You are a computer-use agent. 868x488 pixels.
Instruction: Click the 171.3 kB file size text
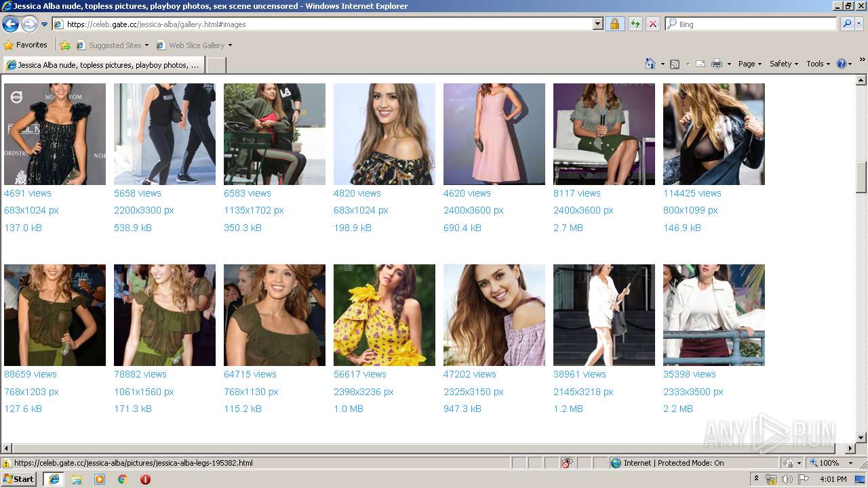click(133, 409)
